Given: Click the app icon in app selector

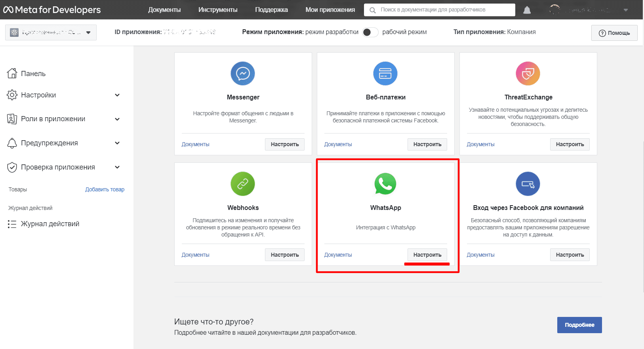Looking at the screenshot, I should (14, 32).
